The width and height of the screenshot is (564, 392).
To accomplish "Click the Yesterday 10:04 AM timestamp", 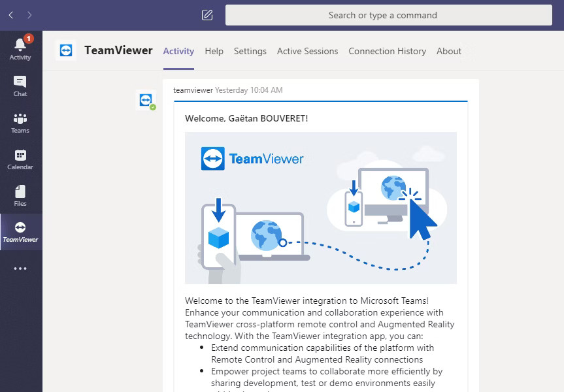I will (248, 90).
